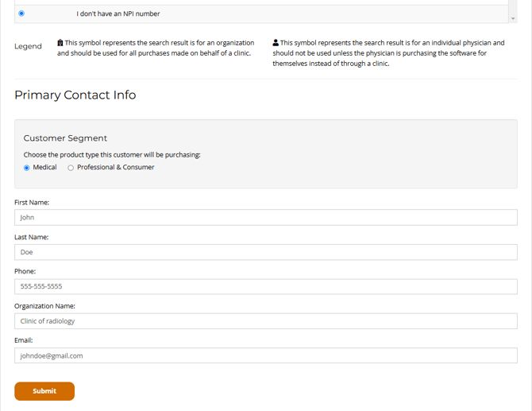The height and width of the screenshot is (411, 532).
Task: Choose Professional & Consumer segment option
Action: point(71,168)
